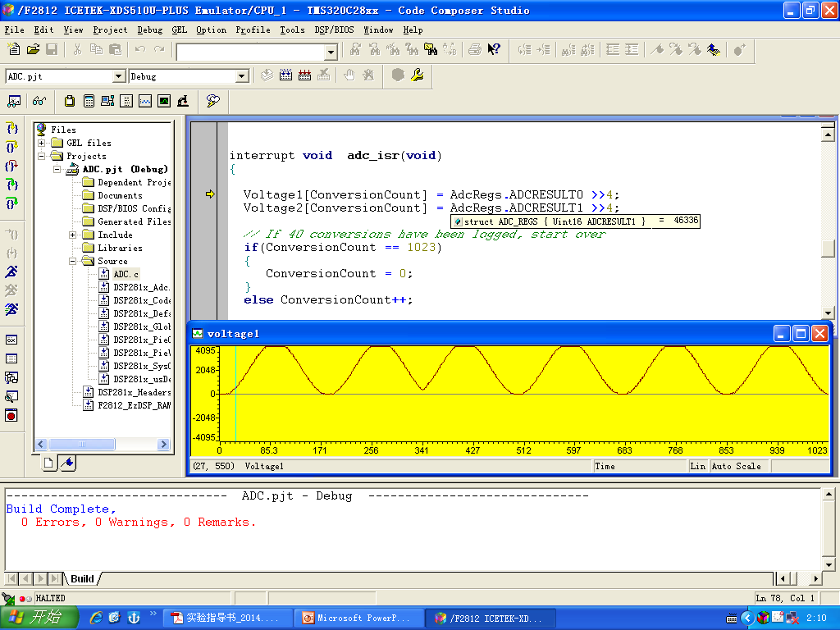The image size is (840, 630).
Task: Open the ADC.pjt project dropdown
Action: click(x=119, y=76)
